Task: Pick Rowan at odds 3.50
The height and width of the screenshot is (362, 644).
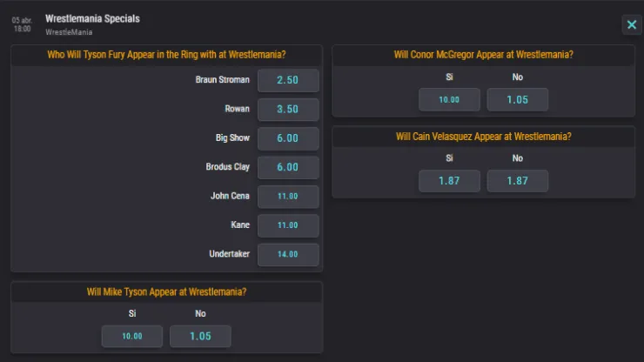Action: point(288,110)
